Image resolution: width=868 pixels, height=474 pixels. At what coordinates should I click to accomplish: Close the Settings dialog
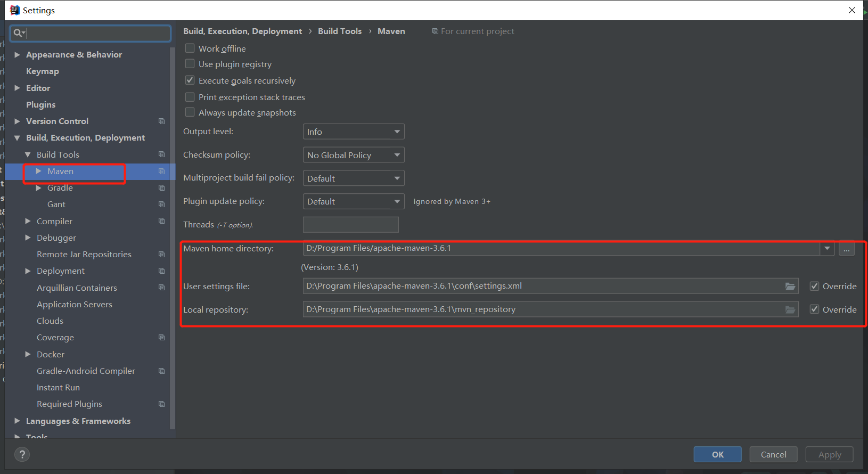click(852, 10)
